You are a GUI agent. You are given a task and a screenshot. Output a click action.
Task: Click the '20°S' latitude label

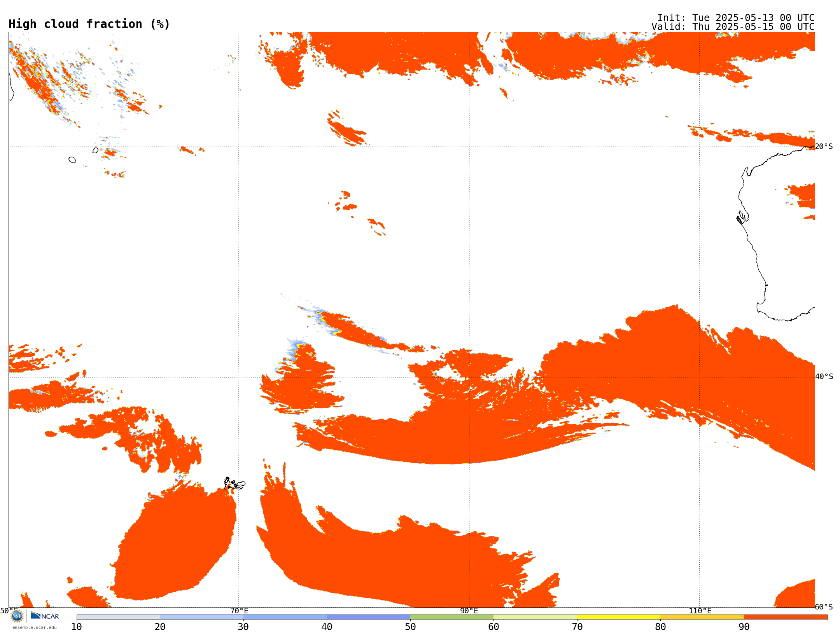824,147
